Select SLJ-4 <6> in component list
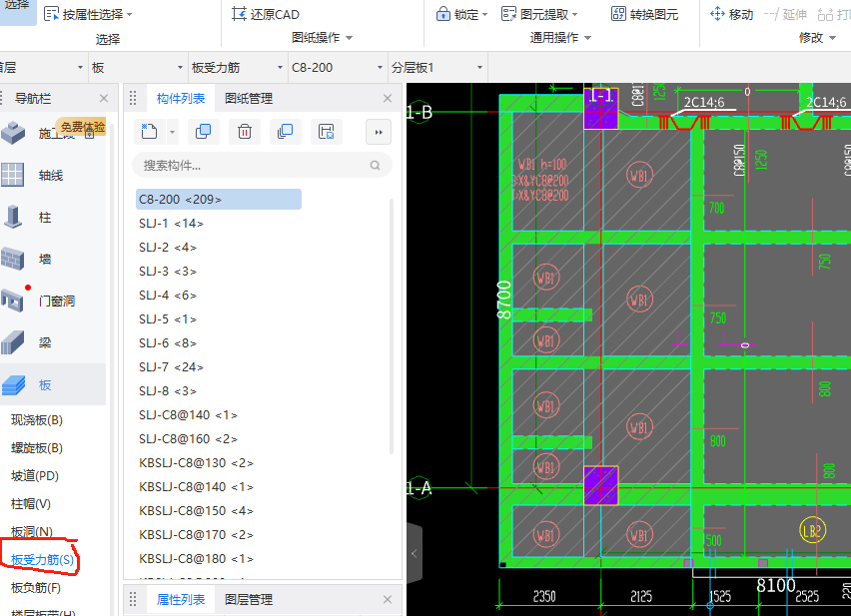851x616 pixels. pos(168,295)
